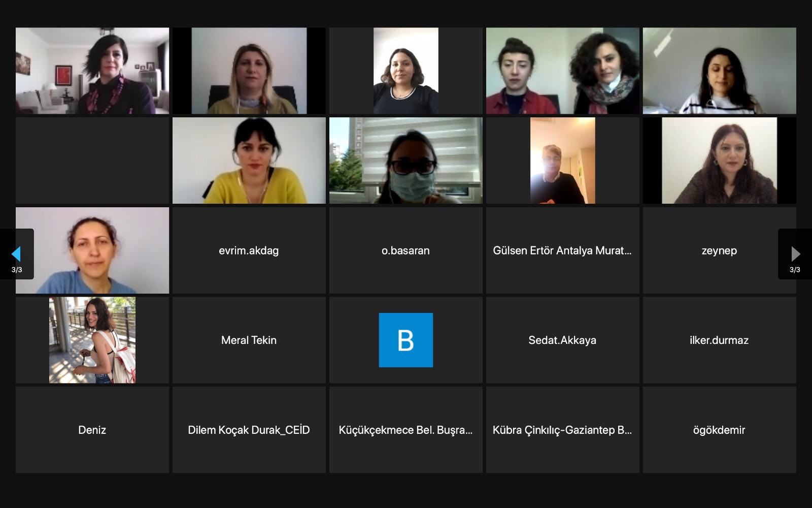Go to next gallery page arrow
This screenshot has height=508, width=812.
tap(795, 253)
